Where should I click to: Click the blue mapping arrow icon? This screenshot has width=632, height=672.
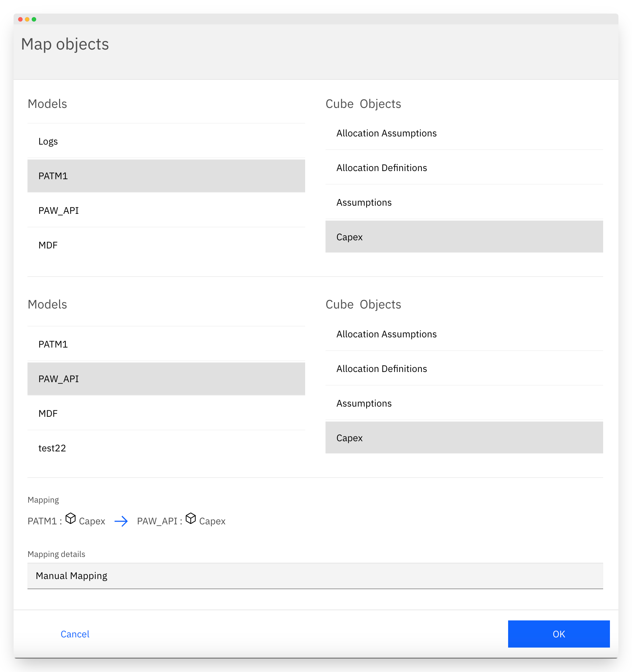click(x=121, y=521)
